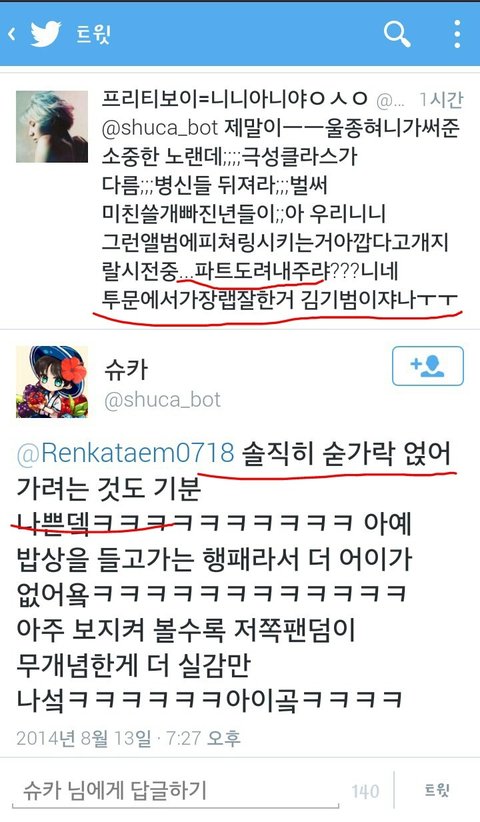Open 슈카's anime avatar image
The width and height of the screenshot is (480, 822).
(x=52, y=382)
